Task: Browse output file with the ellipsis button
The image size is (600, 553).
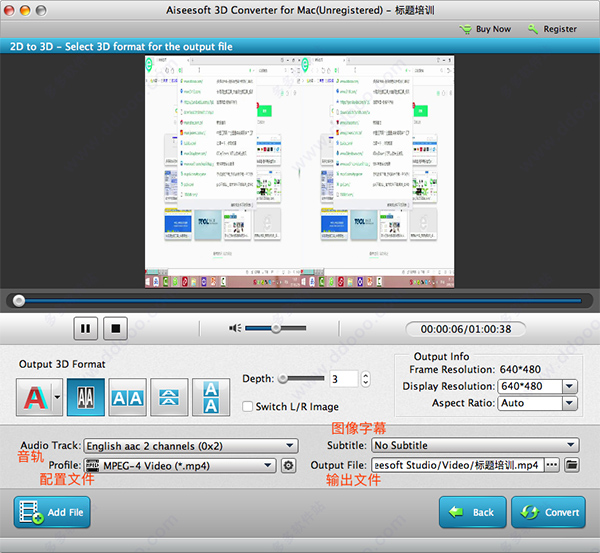Action: (x=552, y=465)
